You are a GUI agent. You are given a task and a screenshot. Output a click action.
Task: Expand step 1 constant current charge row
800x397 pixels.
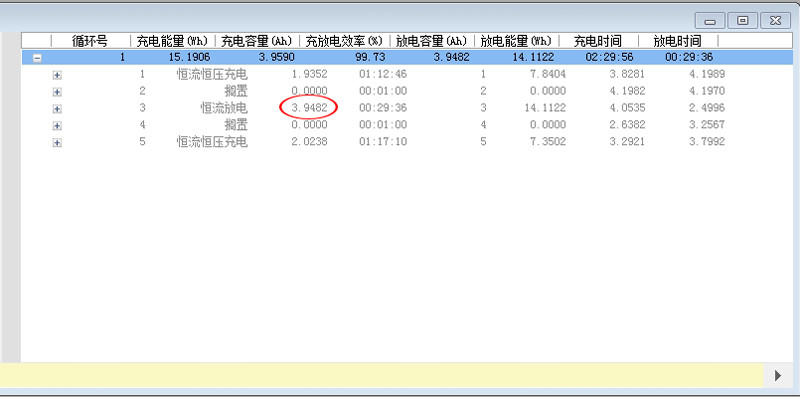pyautogui.click(x=57, y=75)
